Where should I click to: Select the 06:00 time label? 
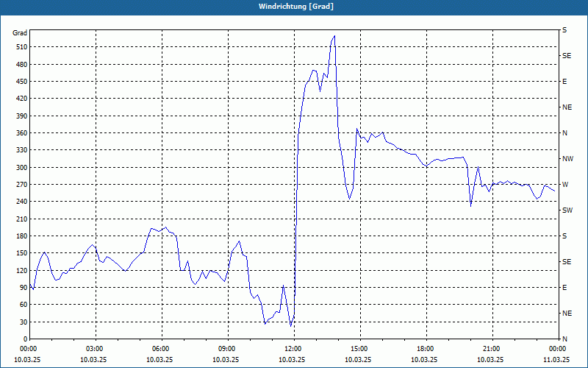click(x=162, y=349)
